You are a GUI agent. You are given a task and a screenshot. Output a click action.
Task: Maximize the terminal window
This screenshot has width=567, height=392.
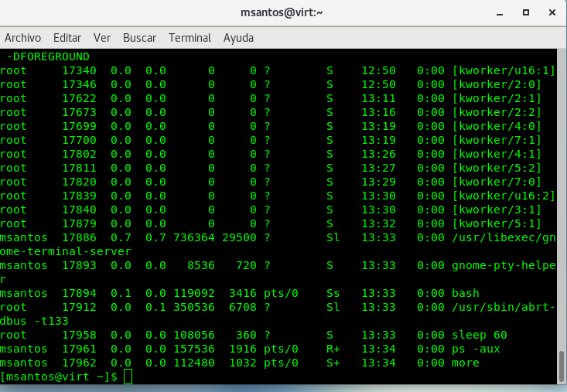(x=525, y=13)
